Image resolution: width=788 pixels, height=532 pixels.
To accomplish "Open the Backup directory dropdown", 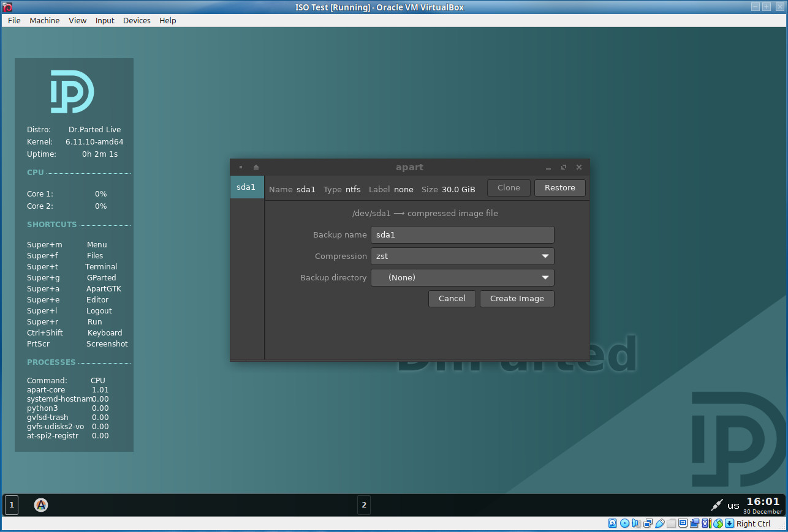I will pyautogui.click(x=463, y=278).
